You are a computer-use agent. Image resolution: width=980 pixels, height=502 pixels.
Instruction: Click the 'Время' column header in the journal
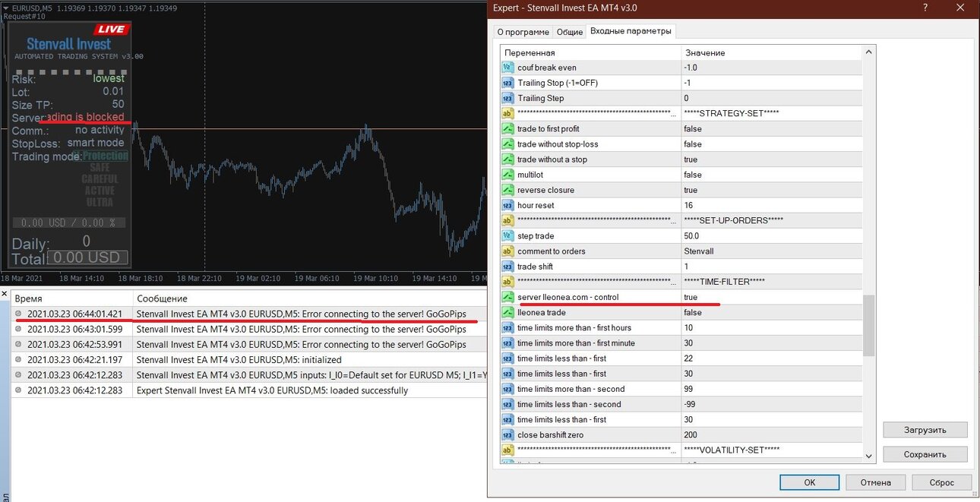pos(72,298)
